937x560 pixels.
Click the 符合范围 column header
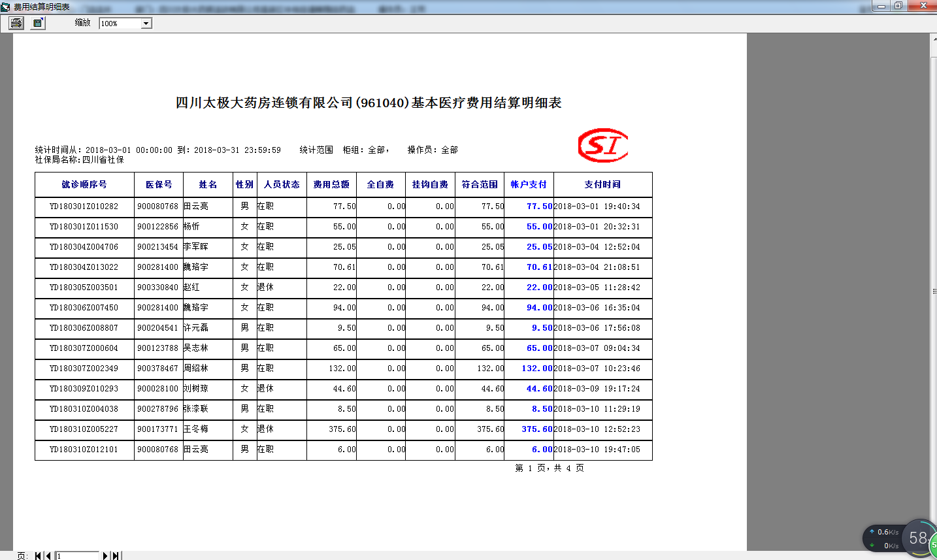(x=480, y=185)
